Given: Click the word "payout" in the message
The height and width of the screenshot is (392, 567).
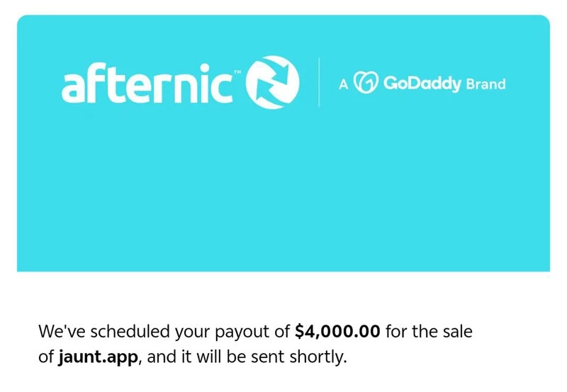Looking at the screenshot, I should point(242,332).
